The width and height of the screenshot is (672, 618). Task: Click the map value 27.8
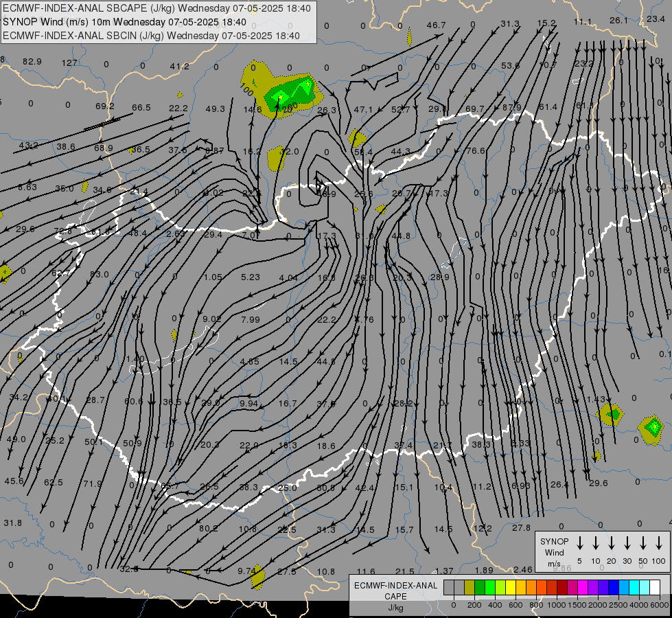point(521,528)
